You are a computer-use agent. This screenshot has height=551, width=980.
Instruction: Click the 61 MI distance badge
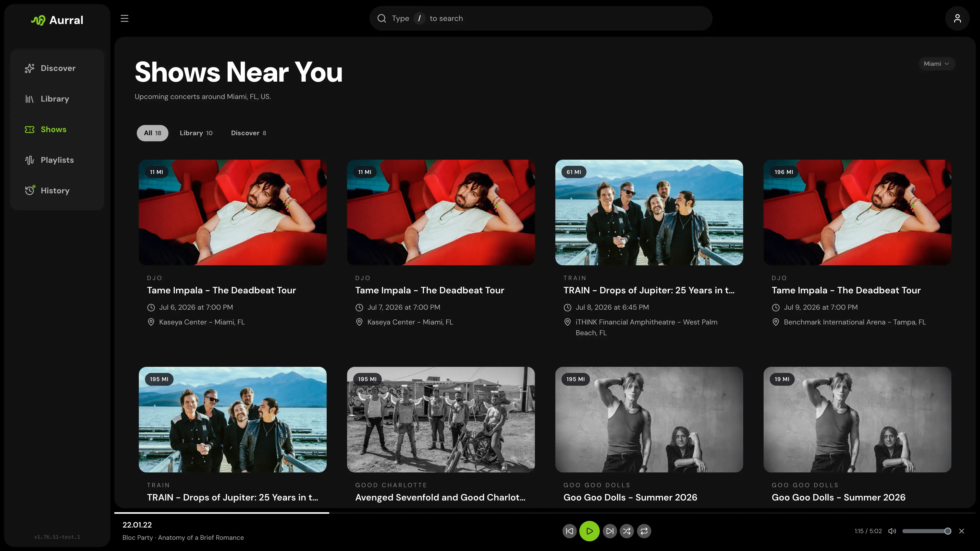point(574,172)
